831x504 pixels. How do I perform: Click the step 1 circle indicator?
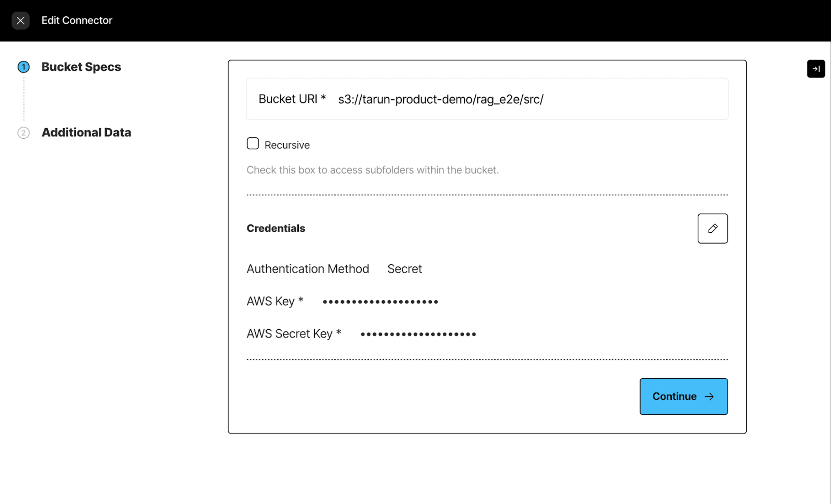pyautogui.click(x=24, y=67)
